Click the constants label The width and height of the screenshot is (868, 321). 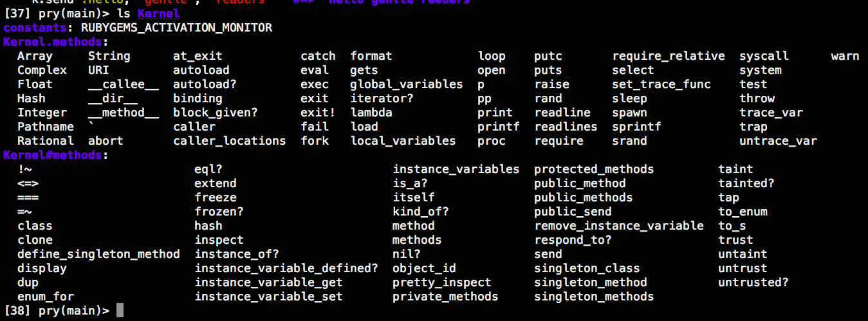click(39, 28)
